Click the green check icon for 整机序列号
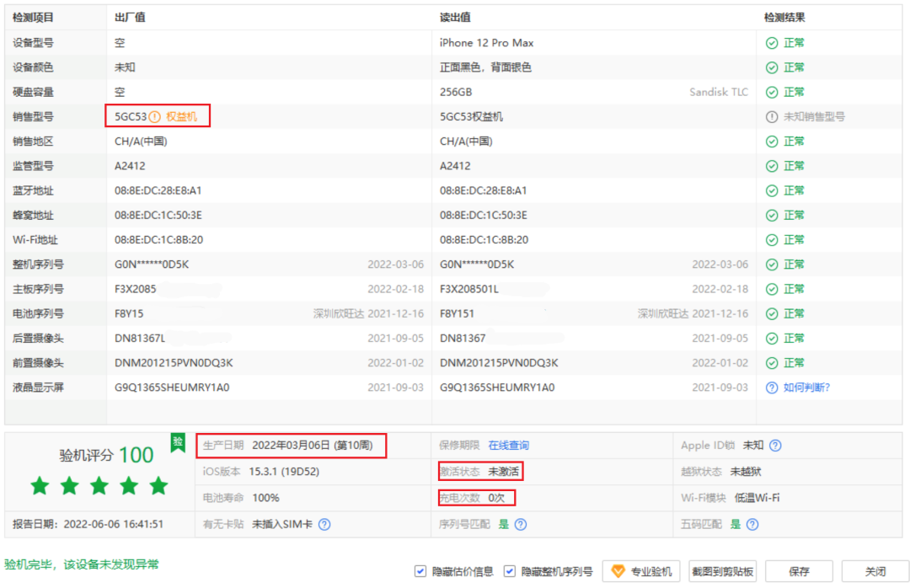 pyautogui.click(x=771, y=265)
